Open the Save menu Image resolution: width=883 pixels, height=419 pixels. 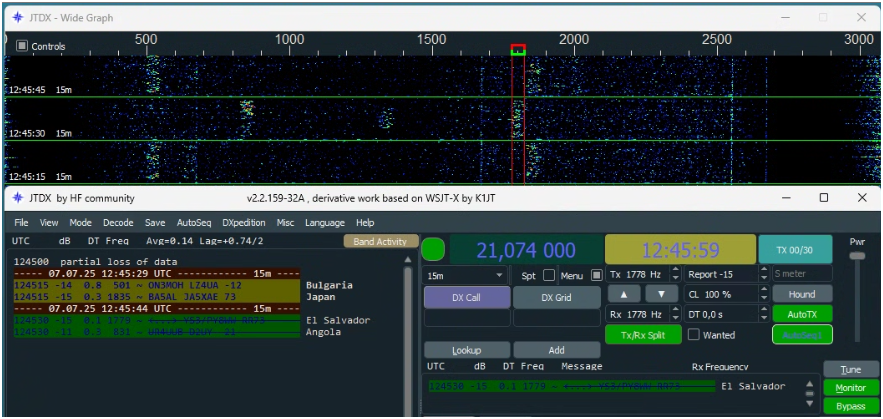pyautogui.click(x=155, y=222)
